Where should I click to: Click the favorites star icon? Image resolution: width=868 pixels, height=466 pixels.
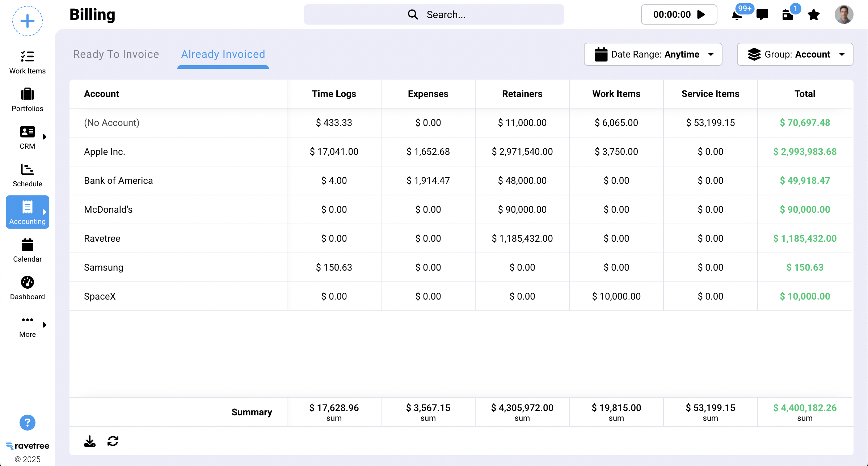click(813, 15)
